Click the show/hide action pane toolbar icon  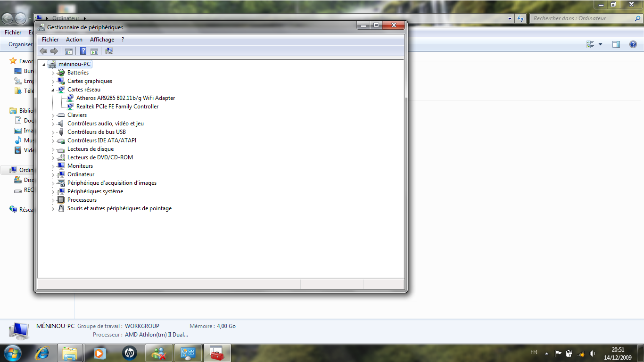tap(94, 51)
